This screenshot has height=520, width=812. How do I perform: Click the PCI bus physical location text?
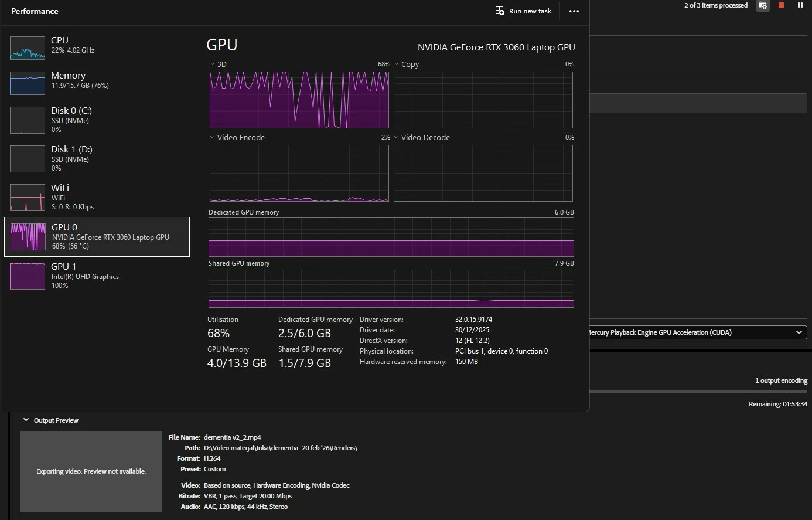coord(501,351)
